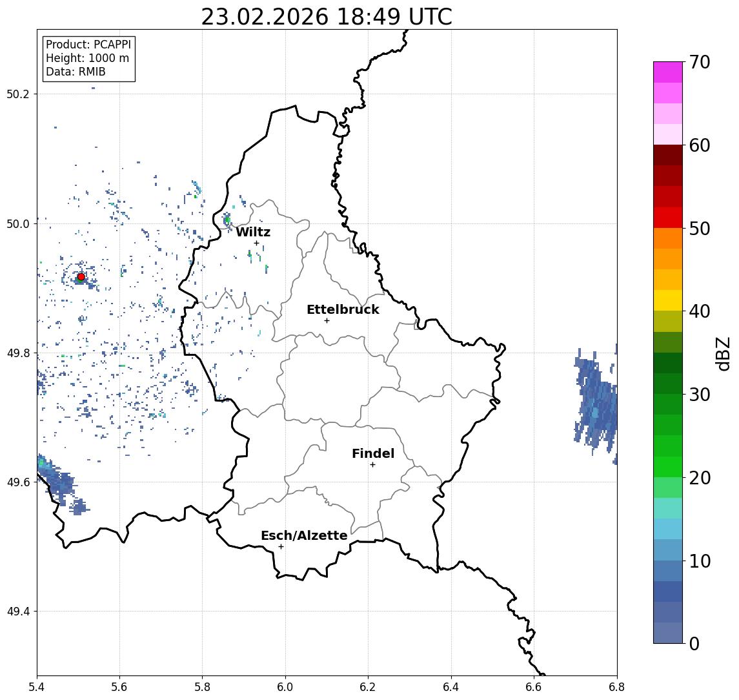Click the yellow colorbar swatch above 40
The height and width of the screenshot is (700, 739).
[668, 300]
